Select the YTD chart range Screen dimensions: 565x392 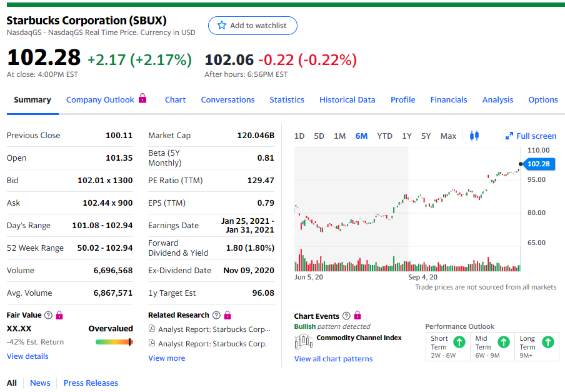tap(384, 136)
